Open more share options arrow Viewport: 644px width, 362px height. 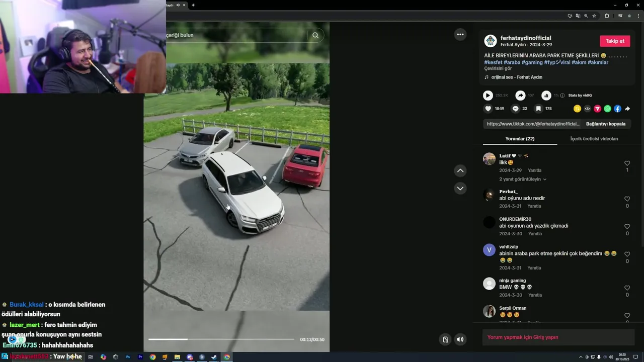[627, 109]
